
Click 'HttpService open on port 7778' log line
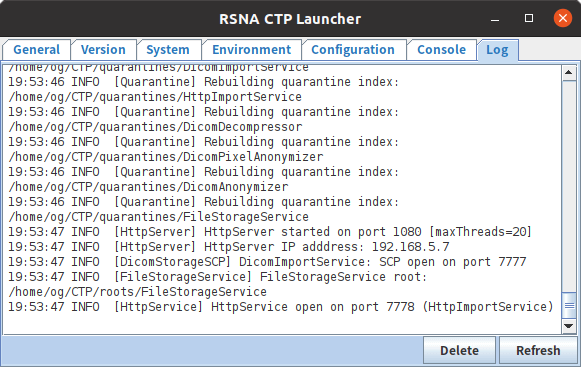pyautogui.click(x=281, y=307)
